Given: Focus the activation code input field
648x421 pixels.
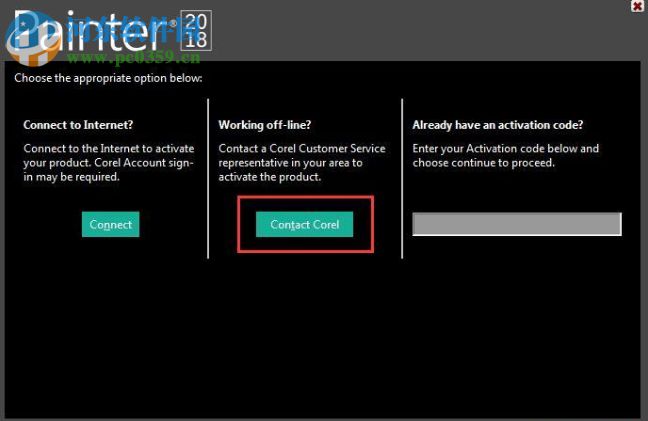Looking at the screenshot, I should pos(517,224).
